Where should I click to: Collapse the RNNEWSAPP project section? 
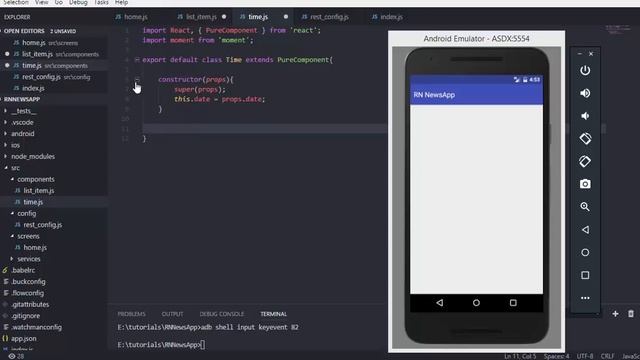pyautogui.click(x=22, y=99)
